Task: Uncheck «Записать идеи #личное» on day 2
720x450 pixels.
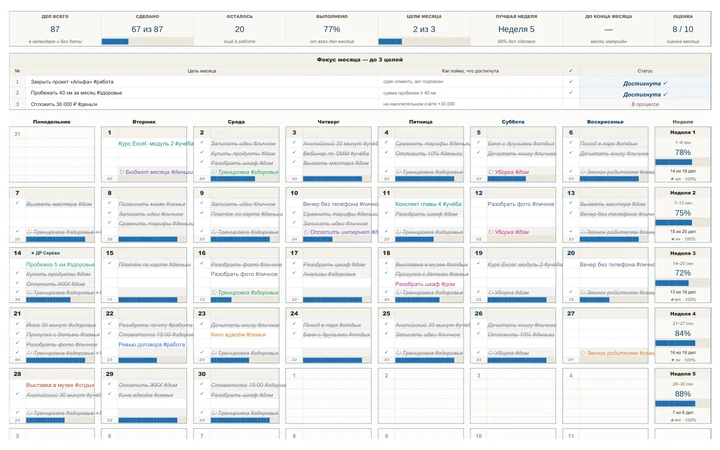Action: pos(202,143)
